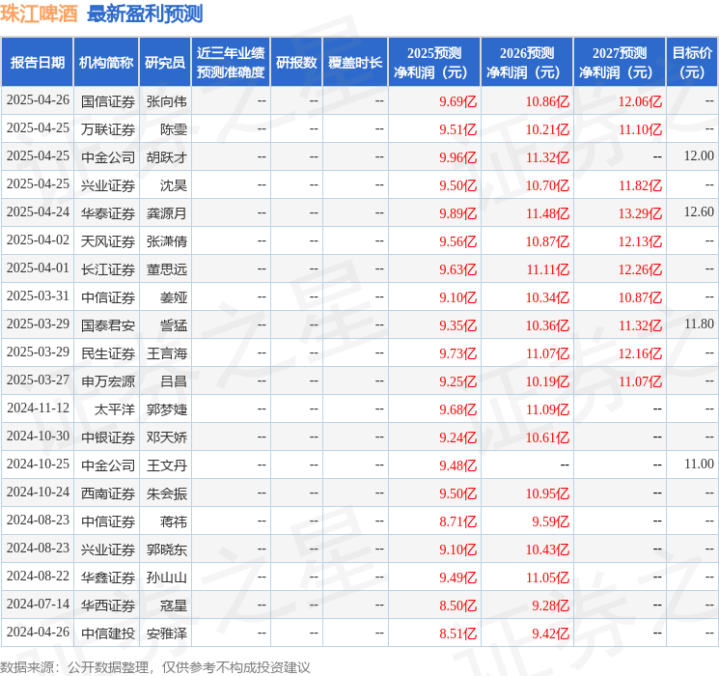Select analyst 张向伟
Screen dimensions: 719x676
coord(166,101)
